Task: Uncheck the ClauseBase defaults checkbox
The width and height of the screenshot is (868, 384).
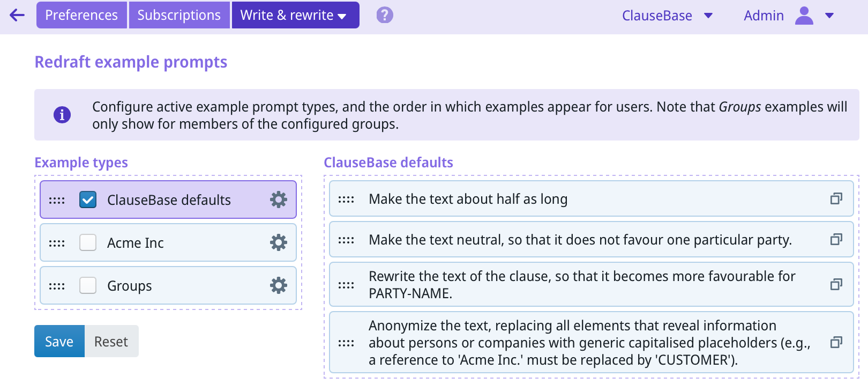Action: click(88, 200)
